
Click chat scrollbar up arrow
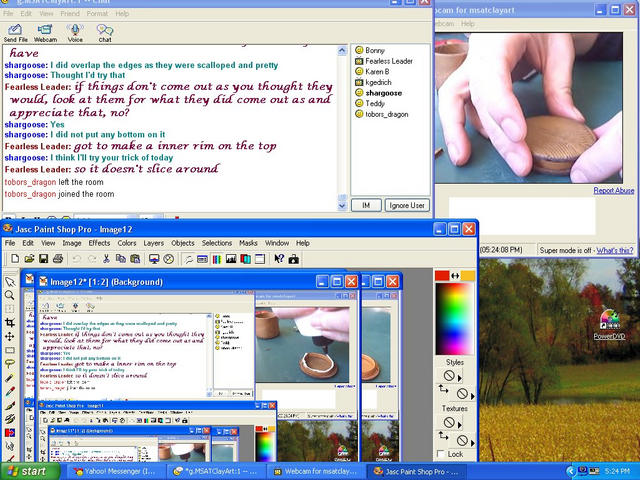342,51
